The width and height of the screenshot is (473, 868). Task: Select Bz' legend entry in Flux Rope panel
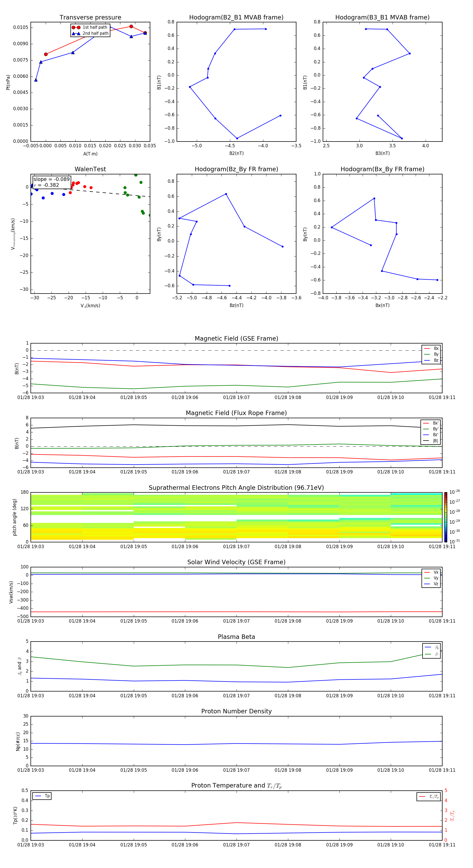point(431,435)
